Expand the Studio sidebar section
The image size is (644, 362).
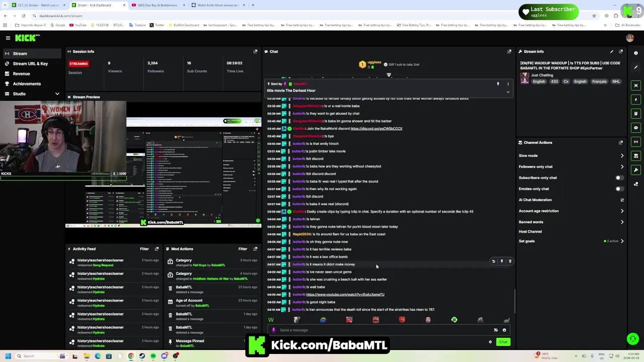57,94
